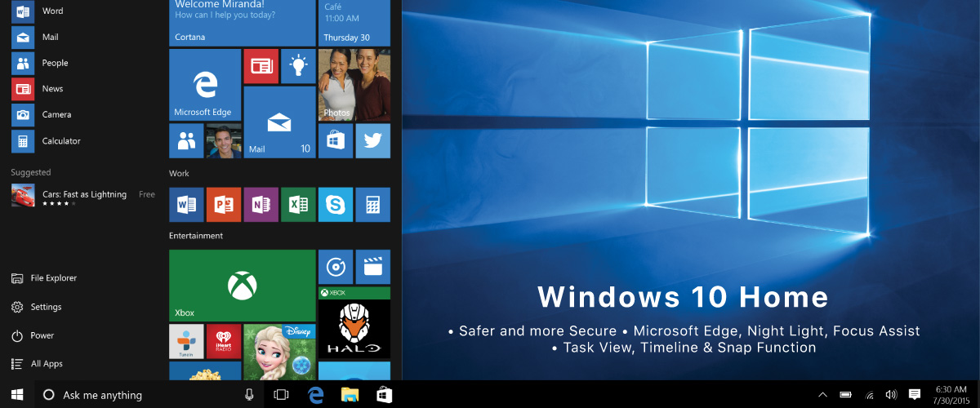This screenshot has height=408, width=980.
Task: Open the Halo Xbox game tile
Action: [x=354, y=323]
